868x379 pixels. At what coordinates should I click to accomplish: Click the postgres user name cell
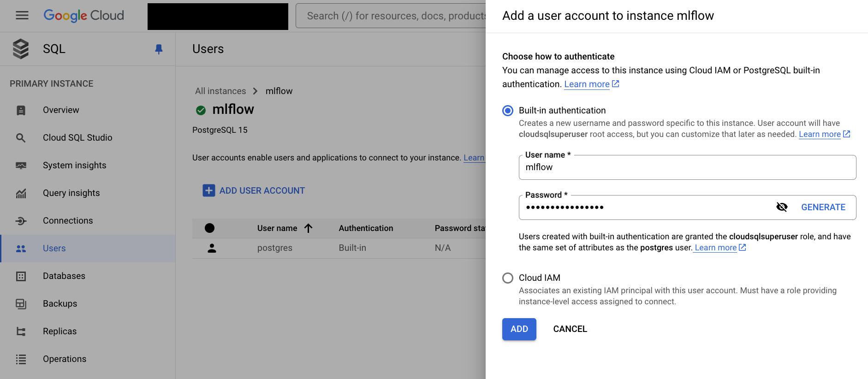[x=275, y=248]
